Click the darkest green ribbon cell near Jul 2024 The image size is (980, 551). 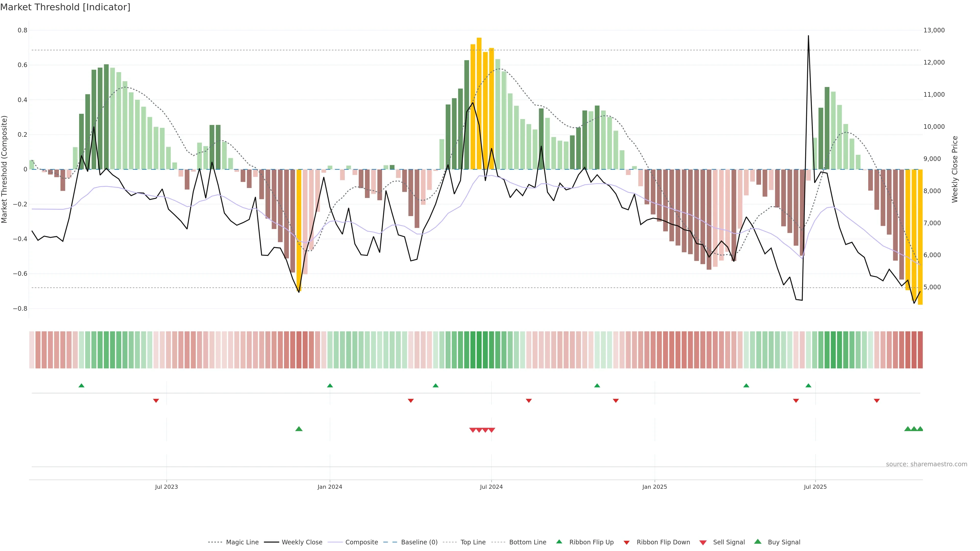click(479, 349)
